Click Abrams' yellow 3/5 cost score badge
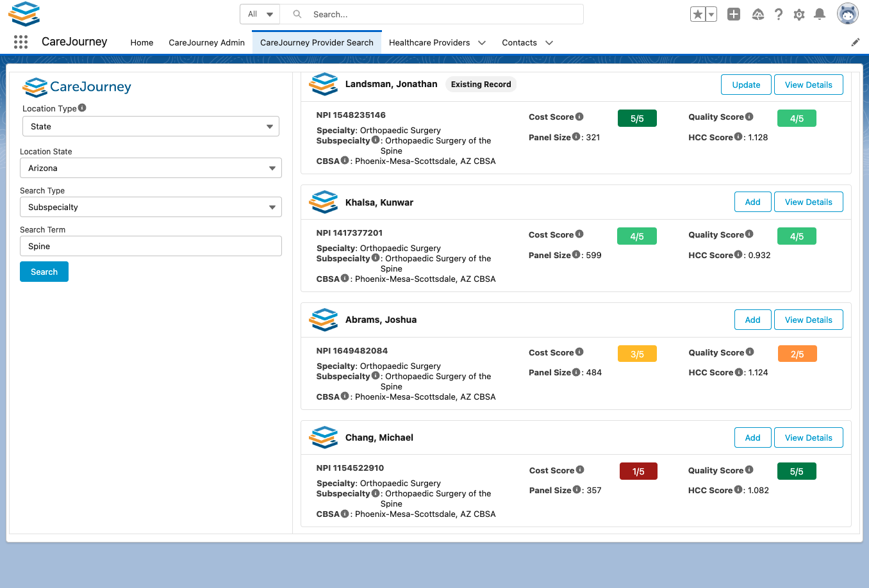Image resolution: width=869 pixels, height=588 pixels. (637, 354)
